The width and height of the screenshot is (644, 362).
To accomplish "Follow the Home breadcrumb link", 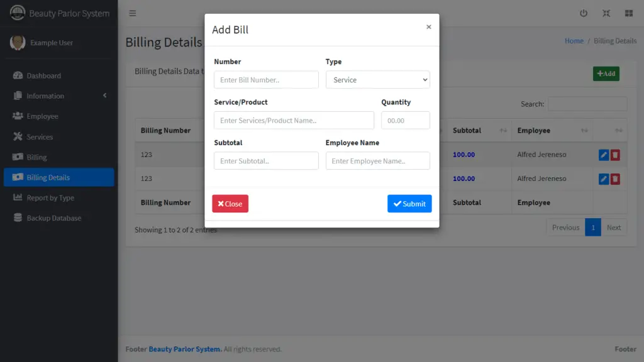I will (x=574, y=40).
